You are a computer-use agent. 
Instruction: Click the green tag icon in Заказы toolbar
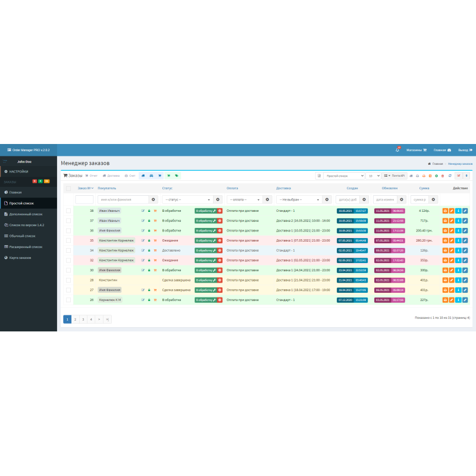[x=176, y=176]
